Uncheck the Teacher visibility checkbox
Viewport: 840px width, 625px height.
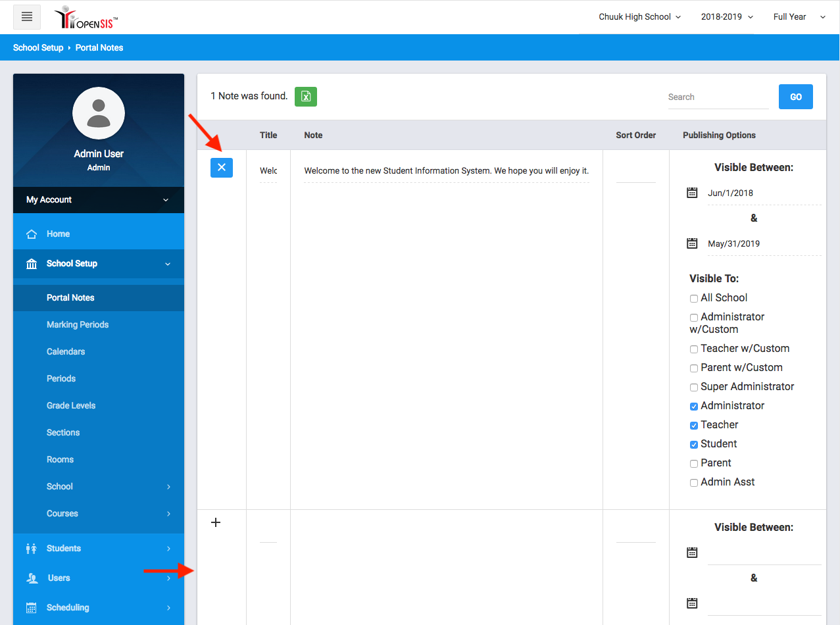694,426
